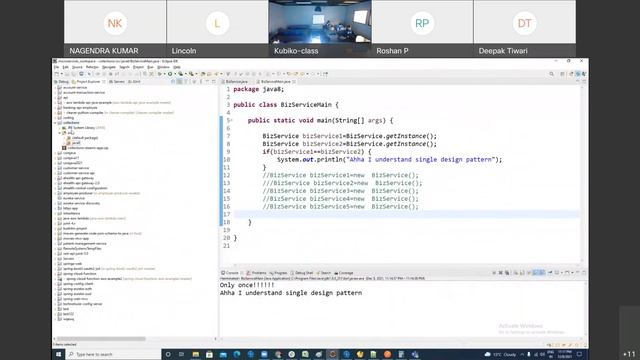
Task: Click the Open Perspective icon
Action: coord(571,74)
